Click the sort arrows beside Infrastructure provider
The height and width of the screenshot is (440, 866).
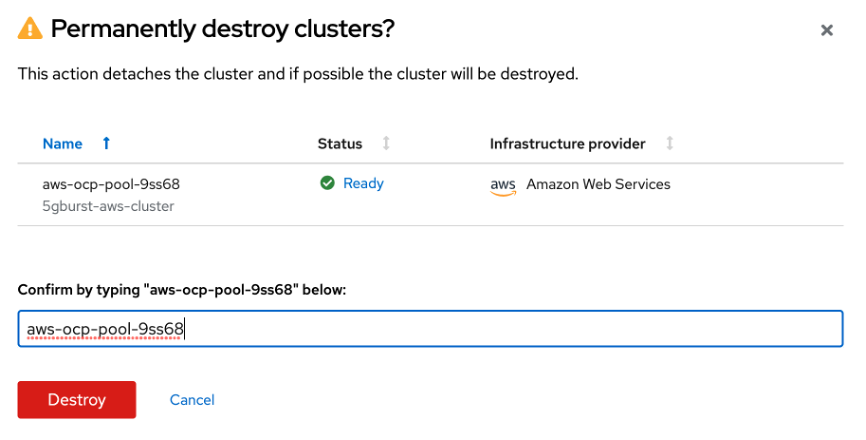[669, 144]
